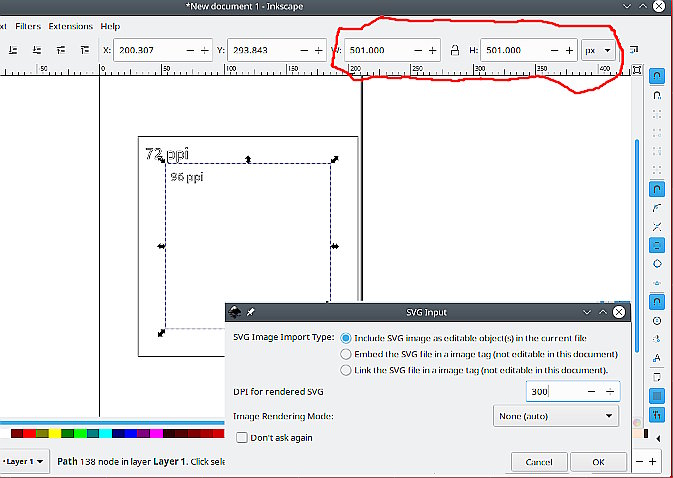Open the px units dropdown
Screen dimensions: 673x478
[x=598, y=50]
